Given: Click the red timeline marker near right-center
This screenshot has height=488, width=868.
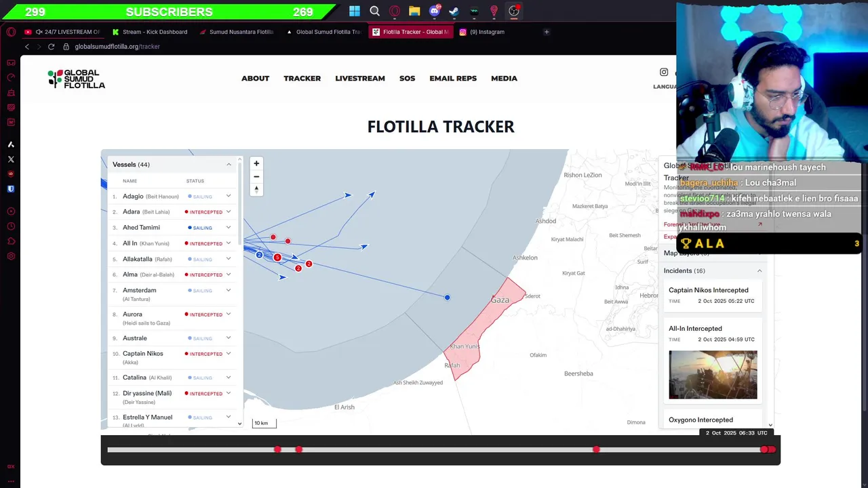Looking at the screenshot, I should (x=596, y=449).
